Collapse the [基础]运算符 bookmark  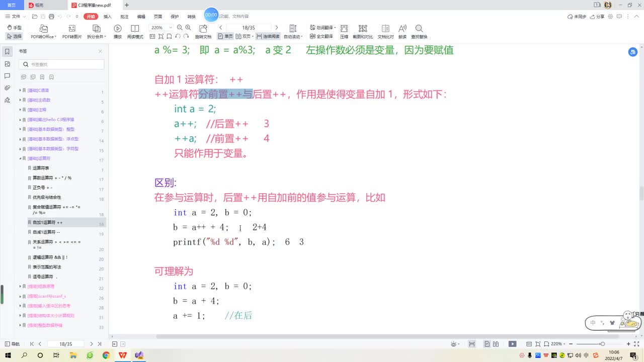coord(20,158)
